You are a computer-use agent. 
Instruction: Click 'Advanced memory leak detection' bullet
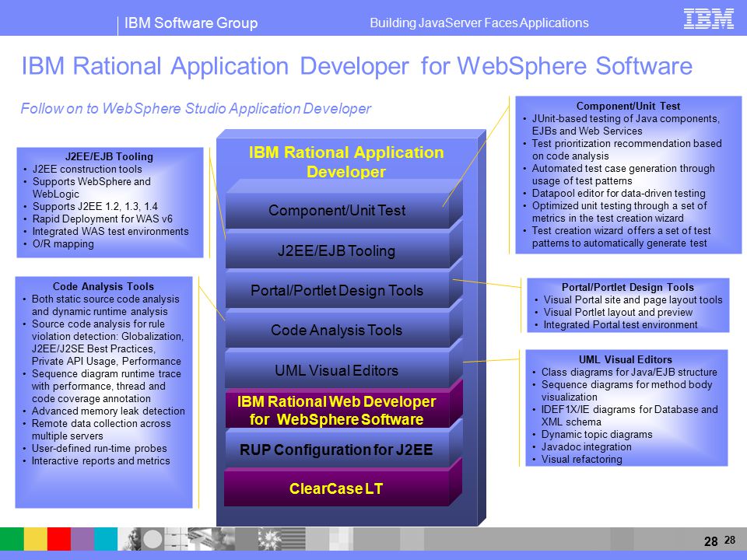tap(108, 411)
